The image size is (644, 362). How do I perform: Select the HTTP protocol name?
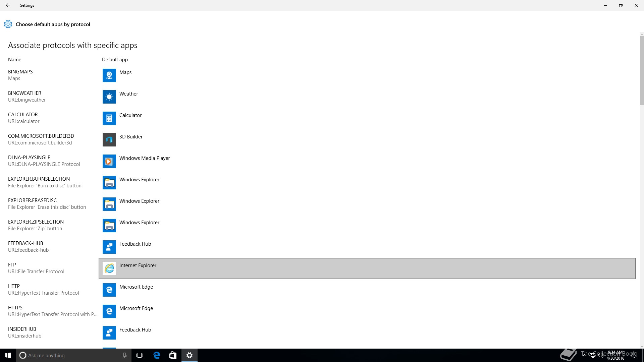(14, 286)
